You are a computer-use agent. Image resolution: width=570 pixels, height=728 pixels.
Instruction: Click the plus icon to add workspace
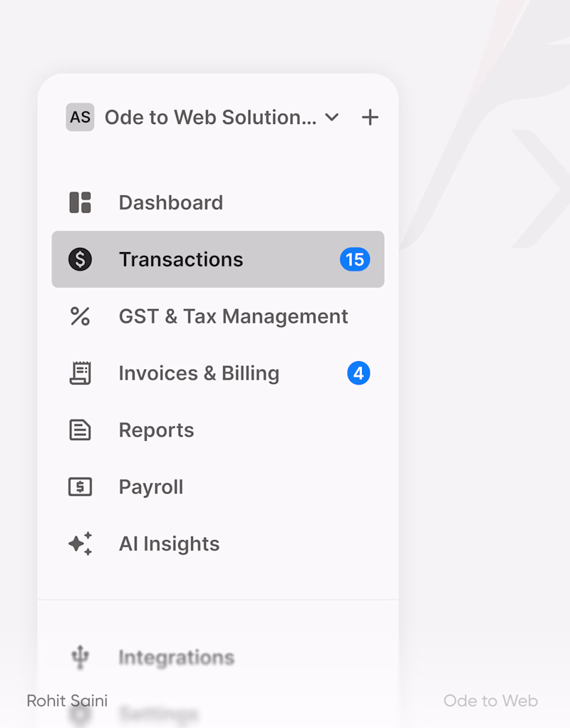point(370,118)
